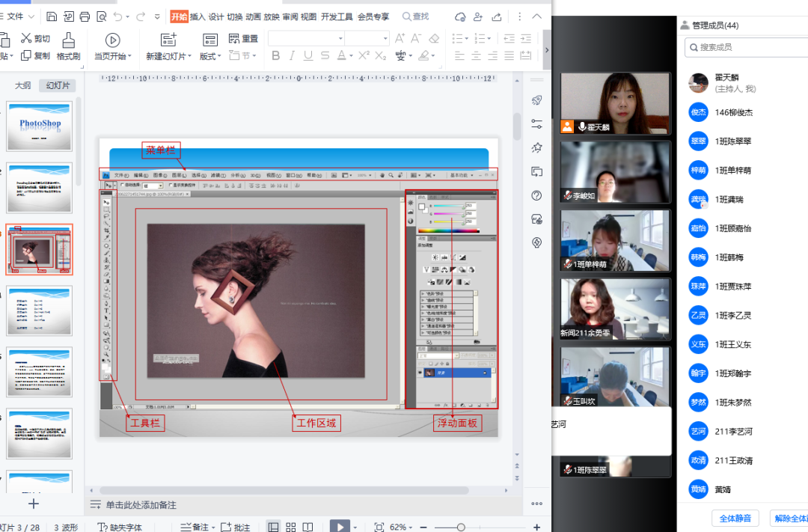The image size is (808, 532).
Task: Click the 全体静音 mute all button
Action: [735, 519]
